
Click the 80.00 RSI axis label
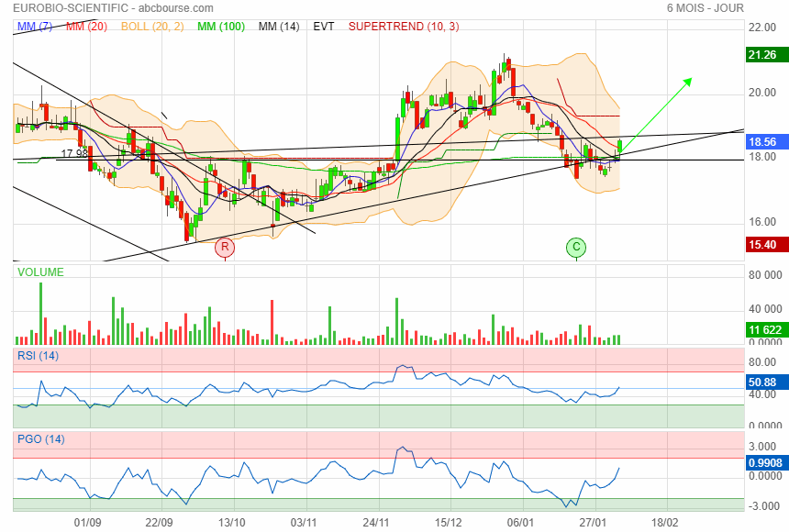point(762,362)
